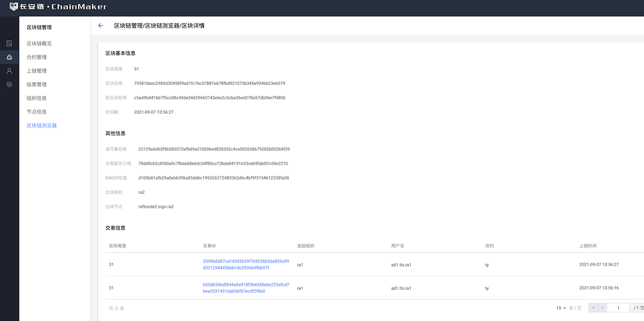
Task: Open 区块链概览 menu item
Action: click(39, 43)
